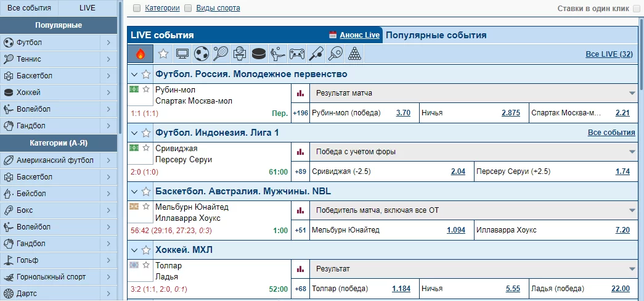Tick the Виды спорта checkbox

[187, 9]
